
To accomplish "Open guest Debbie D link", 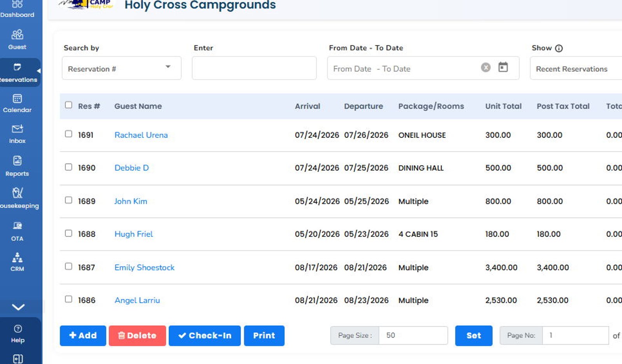I will point(132,168).
